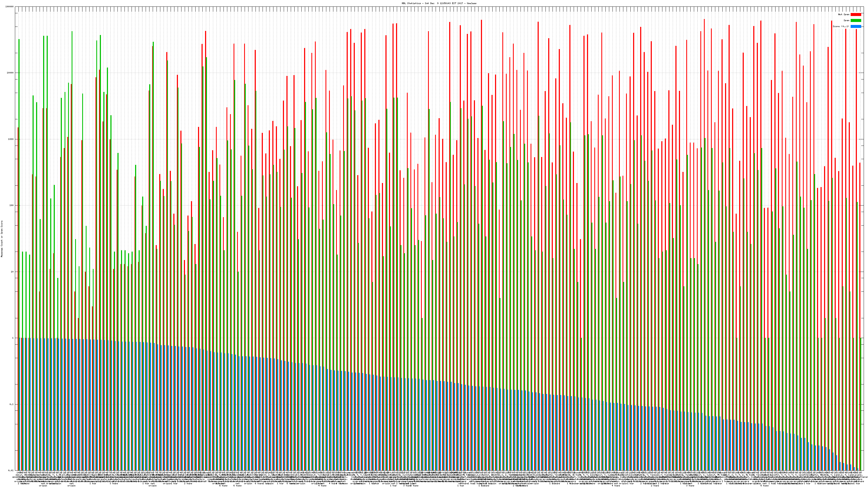Image resolution: width=868 pixels, height=488 pixels.
Task: Click the 10000 y-axis tick label
Action: pos(11,73)
